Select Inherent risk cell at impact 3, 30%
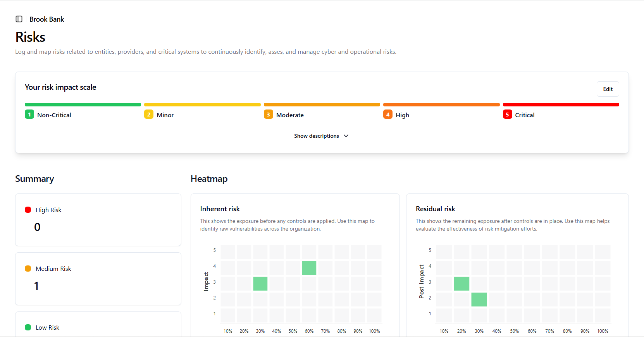Image resolution: width=644 pixels, height=337 pixels. click(260, 284)
